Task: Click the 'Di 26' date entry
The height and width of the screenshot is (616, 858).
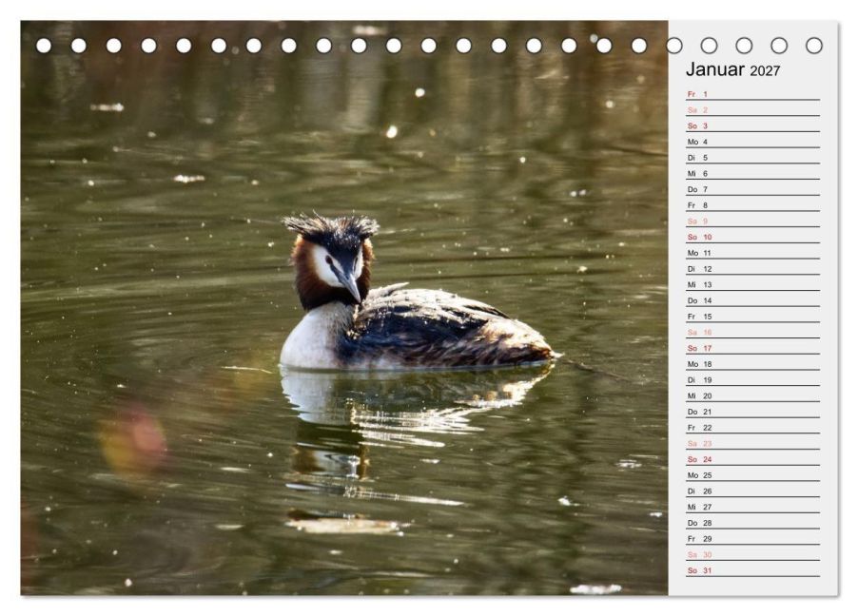Action: click(753, 491)
